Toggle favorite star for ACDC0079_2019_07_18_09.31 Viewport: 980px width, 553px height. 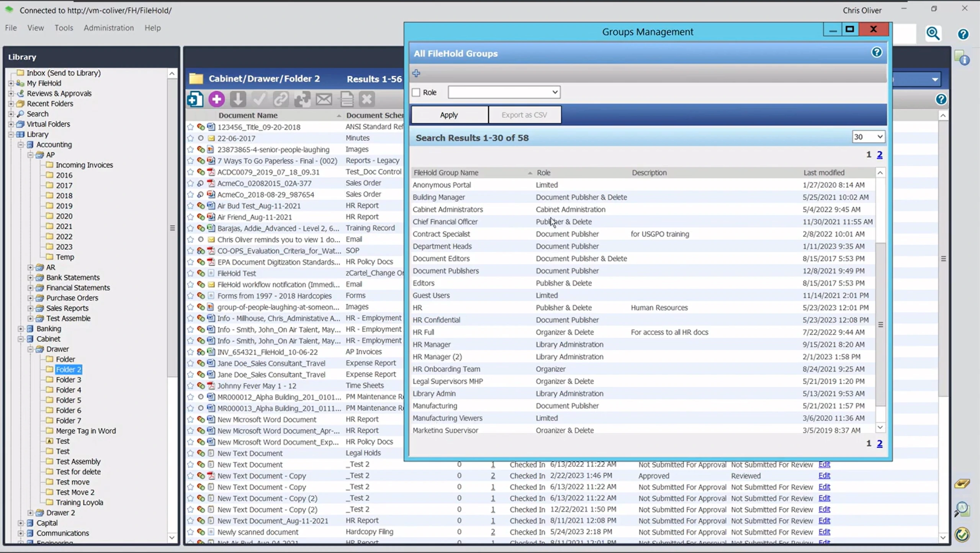pos(190,172)
